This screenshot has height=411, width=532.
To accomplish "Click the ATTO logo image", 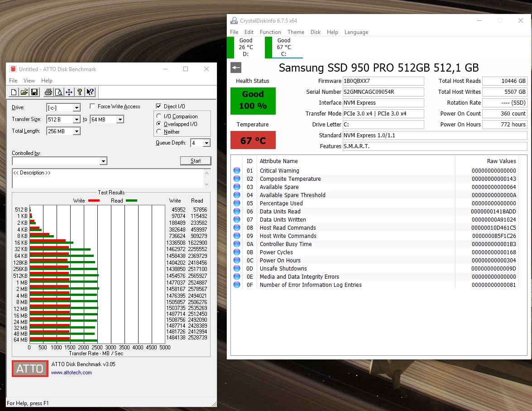I will pyautogui.click(x=30, y=368).
